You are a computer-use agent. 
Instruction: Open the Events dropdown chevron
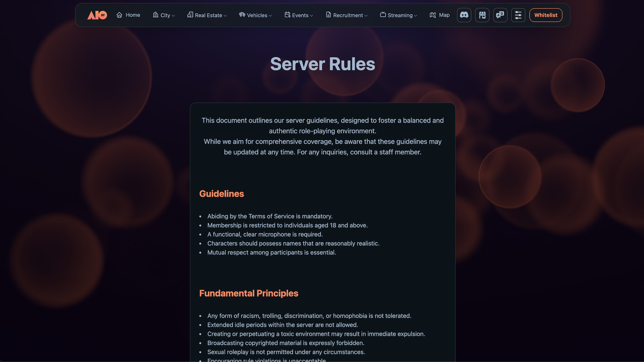311,16
